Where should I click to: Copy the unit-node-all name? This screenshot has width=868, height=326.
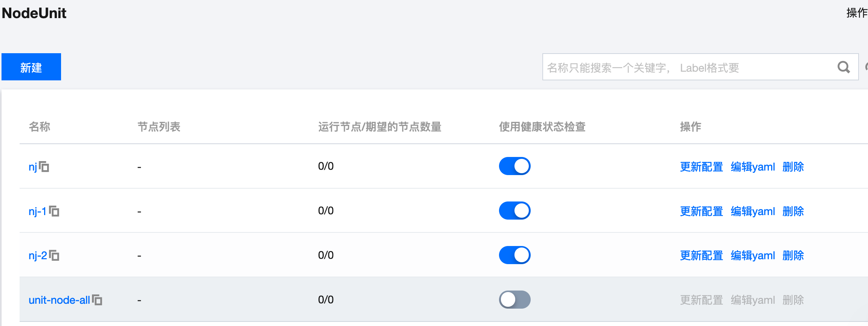(x=97, y=300)
